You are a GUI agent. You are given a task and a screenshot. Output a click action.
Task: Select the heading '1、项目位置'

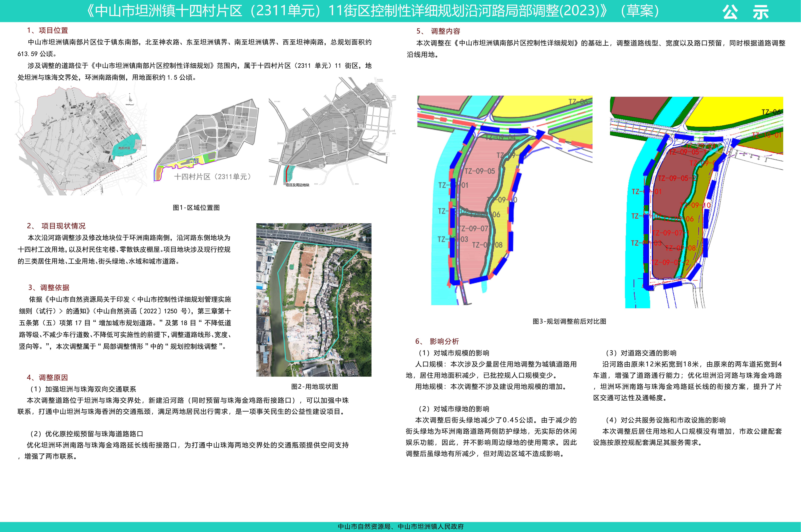pyautogui.click(x=47, y=31)
